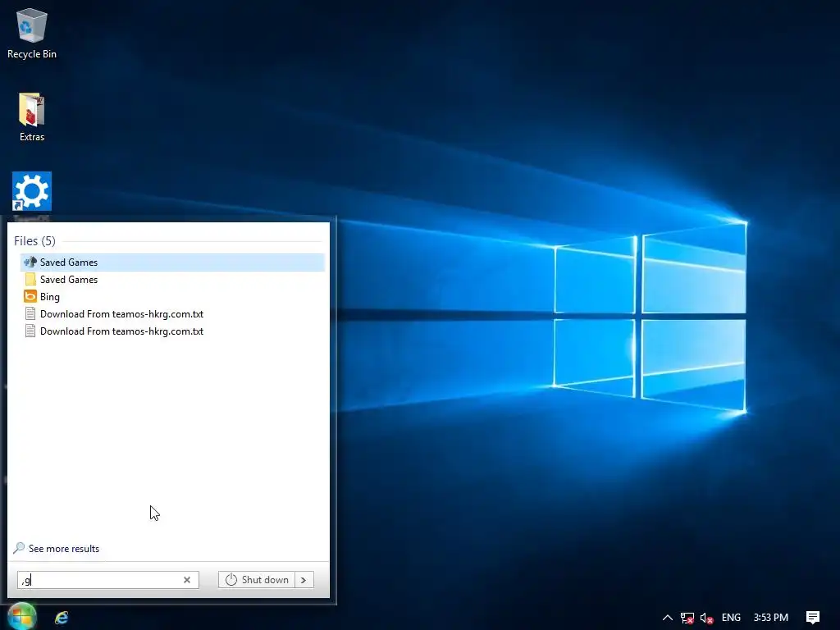
Task: Open the Bing search result
Action: [172, 297]
